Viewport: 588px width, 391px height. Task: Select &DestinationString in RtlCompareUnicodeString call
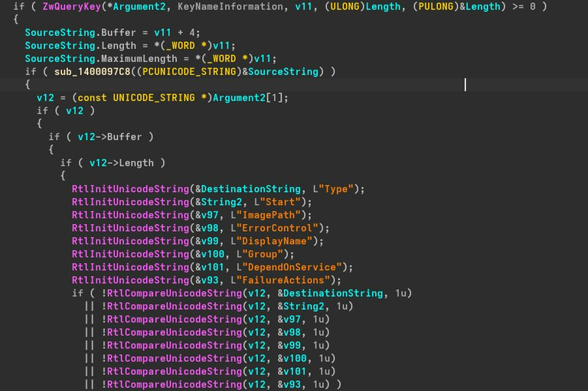330,293
